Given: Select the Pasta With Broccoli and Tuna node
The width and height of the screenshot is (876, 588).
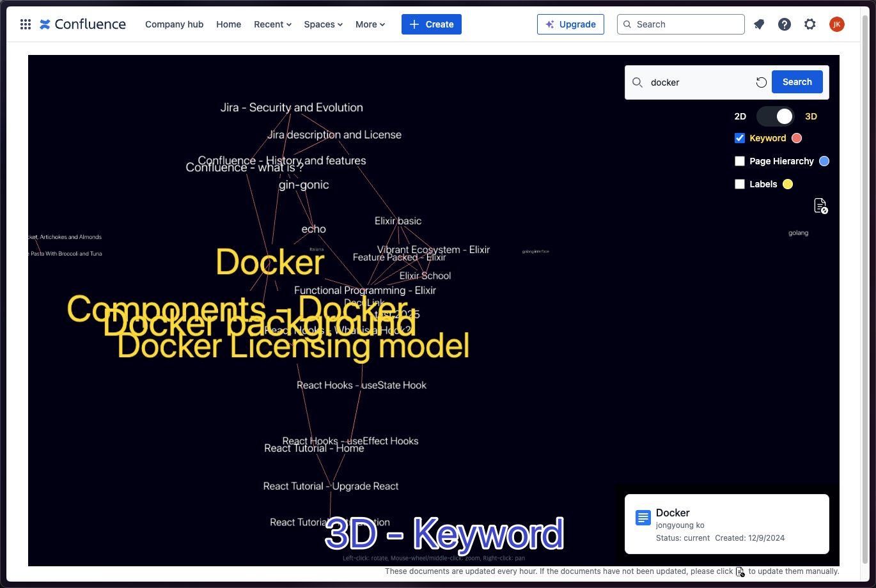Looking at the screenshot, I should 65,254.
